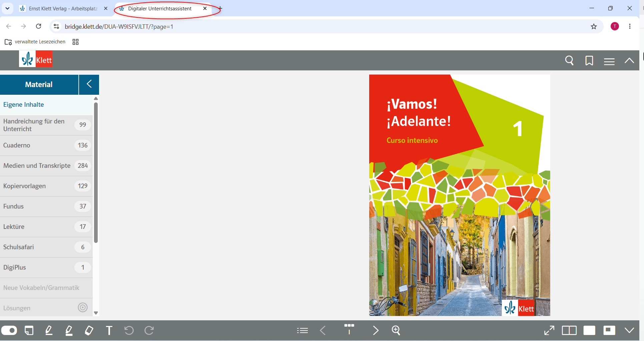Viewport: 644px width, 341px height.
Task: Switch to single-page view
Action: (x=589, y=330)
